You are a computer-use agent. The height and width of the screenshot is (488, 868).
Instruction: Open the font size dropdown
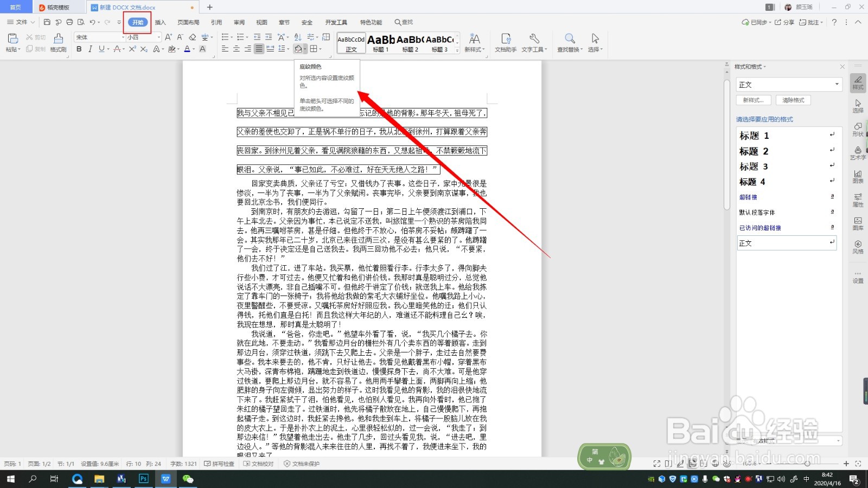(158, 37)
